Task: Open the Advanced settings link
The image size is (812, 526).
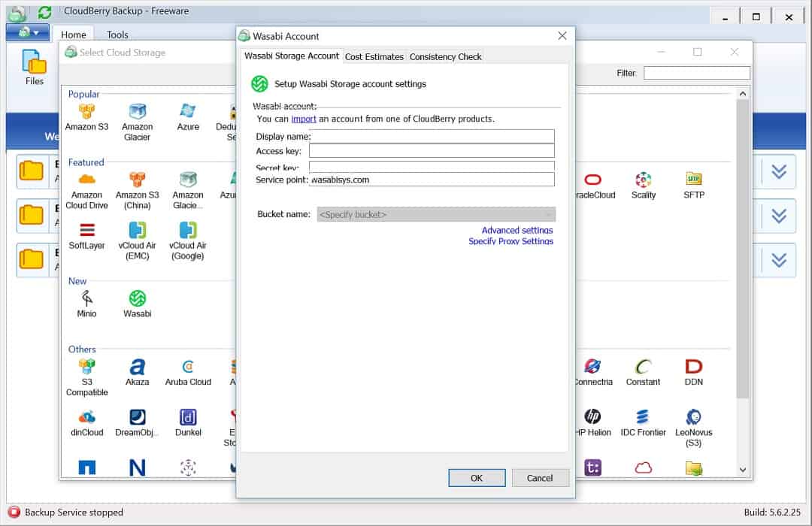Action: (517, 230)
